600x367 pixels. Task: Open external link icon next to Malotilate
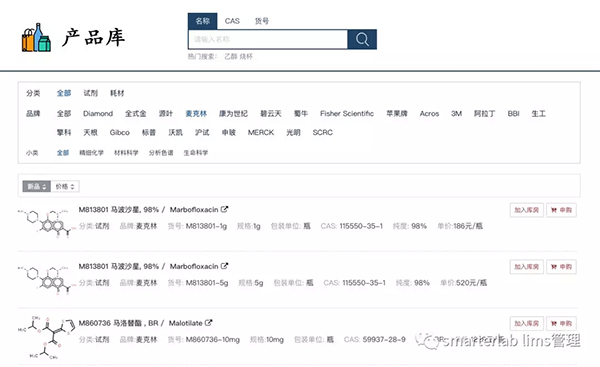pyautogui.click(x=209, y=323)
